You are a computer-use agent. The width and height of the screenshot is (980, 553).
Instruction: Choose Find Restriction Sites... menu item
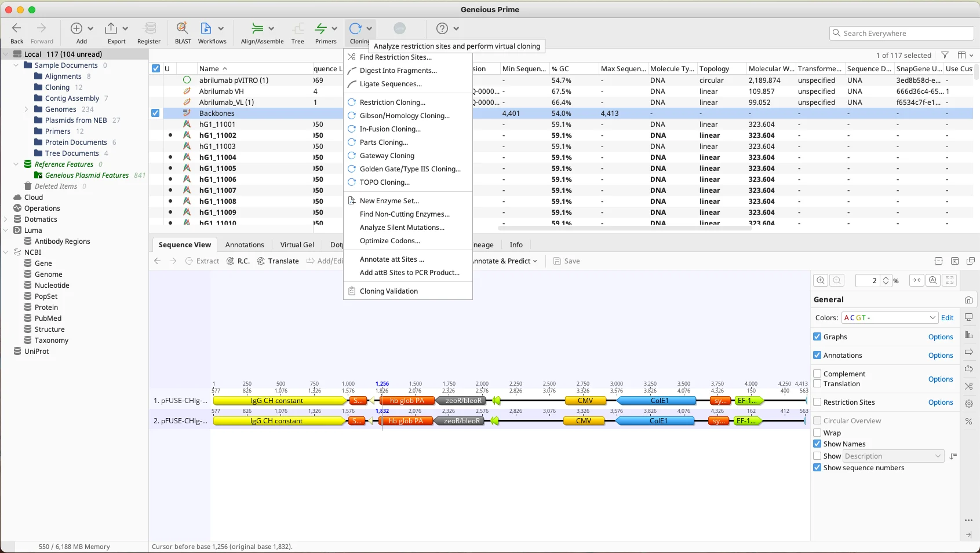coord(408,57)
